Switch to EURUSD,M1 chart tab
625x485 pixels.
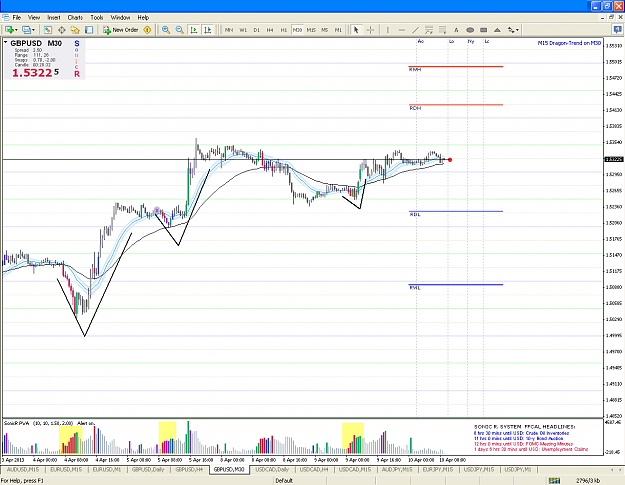pyautogui.click(x=106, y=470)
